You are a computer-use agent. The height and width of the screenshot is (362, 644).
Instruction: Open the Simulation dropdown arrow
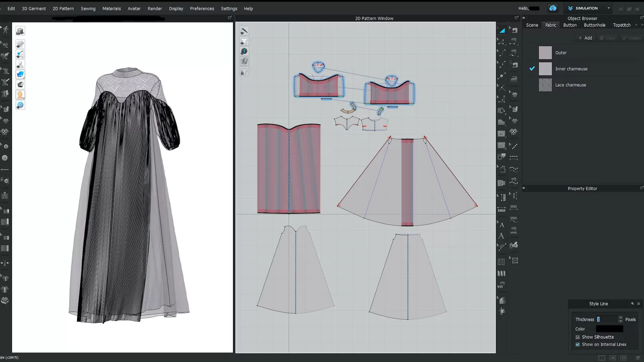[x=608, y=8]
